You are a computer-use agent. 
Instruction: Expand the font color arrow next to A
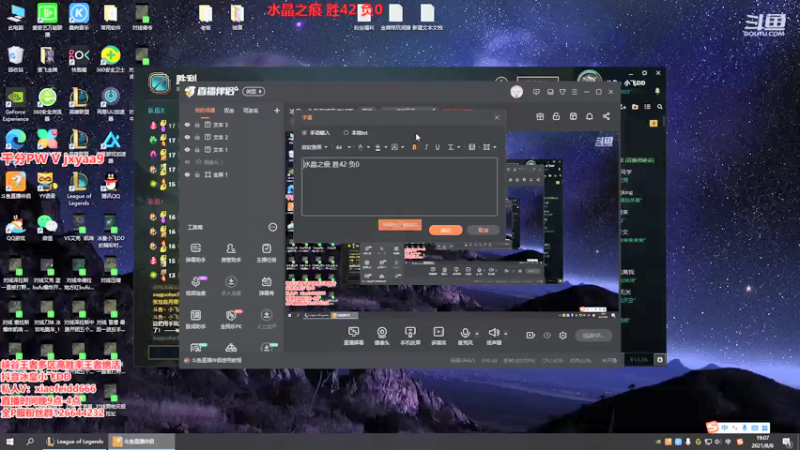[x=368, y=147]
